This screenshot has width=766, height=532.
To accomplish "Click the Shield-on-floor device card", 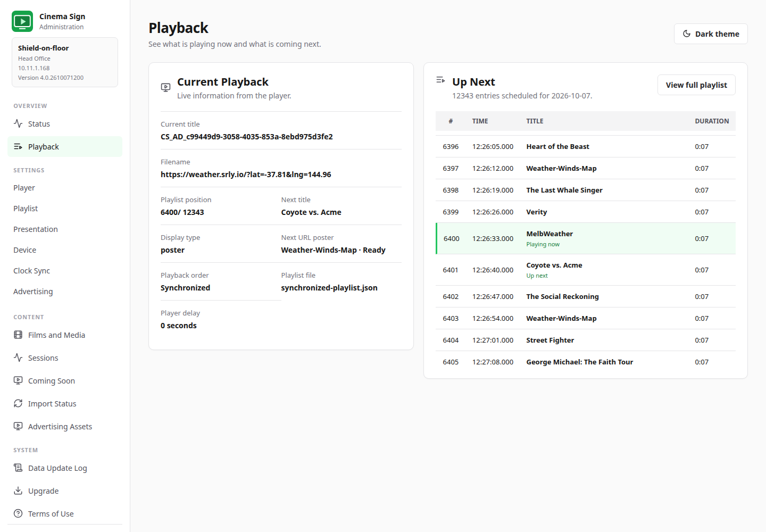I will [65, 62].
